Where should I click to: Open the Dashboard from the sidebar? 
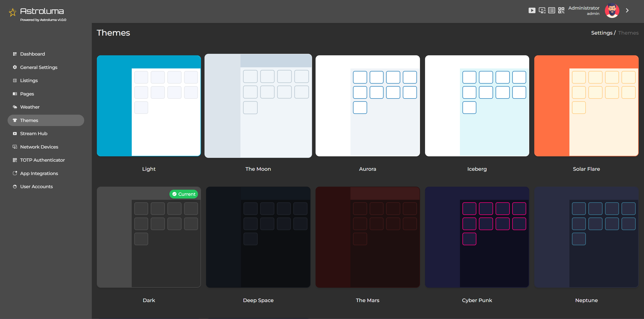click(32, 54)
